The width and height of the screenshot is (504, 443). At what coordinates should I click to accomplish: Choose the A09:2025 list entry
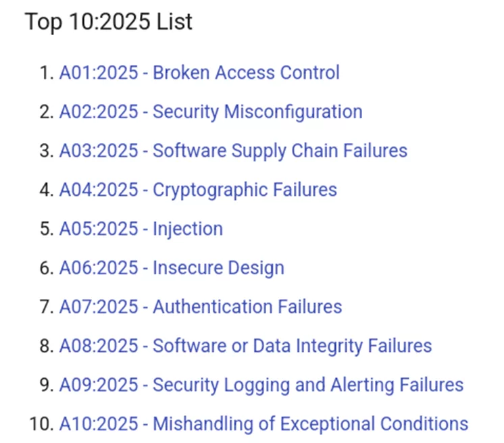(99, 386)
